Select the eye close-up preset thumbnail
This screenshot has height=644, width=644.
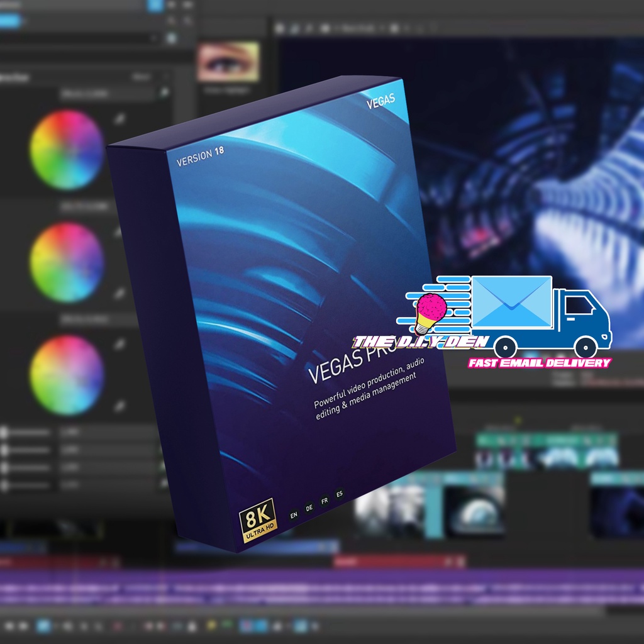(228, 62)
